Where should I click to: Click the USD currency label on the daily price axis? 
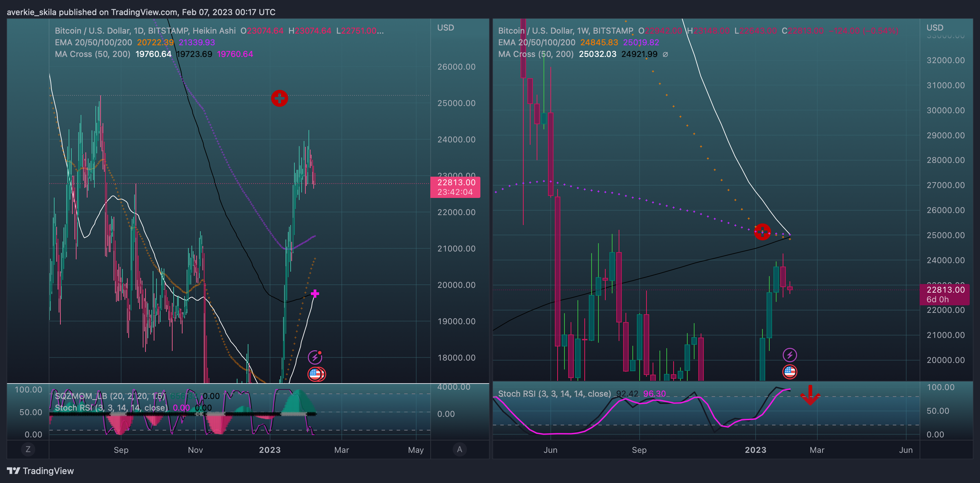(x=445, y=28)
